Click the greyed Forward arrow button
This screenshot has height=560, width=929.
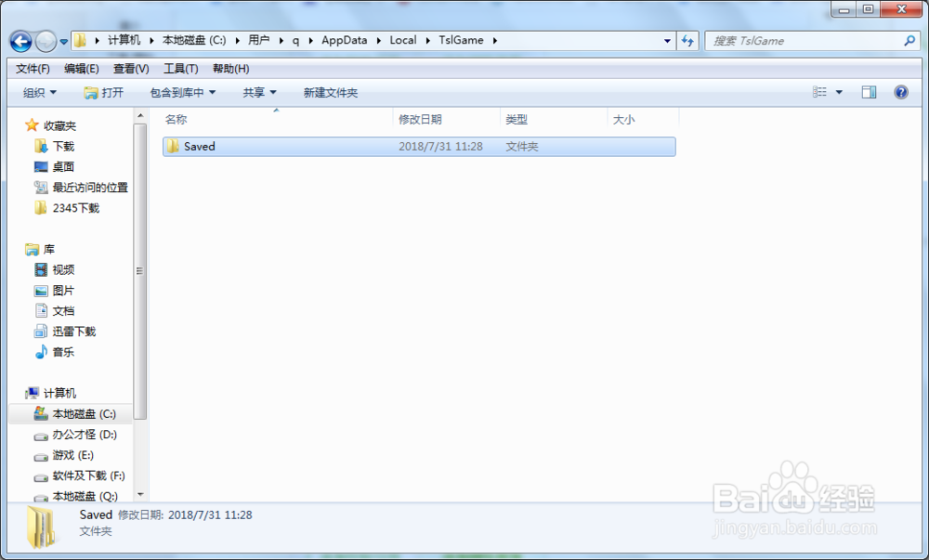[46, 41]
